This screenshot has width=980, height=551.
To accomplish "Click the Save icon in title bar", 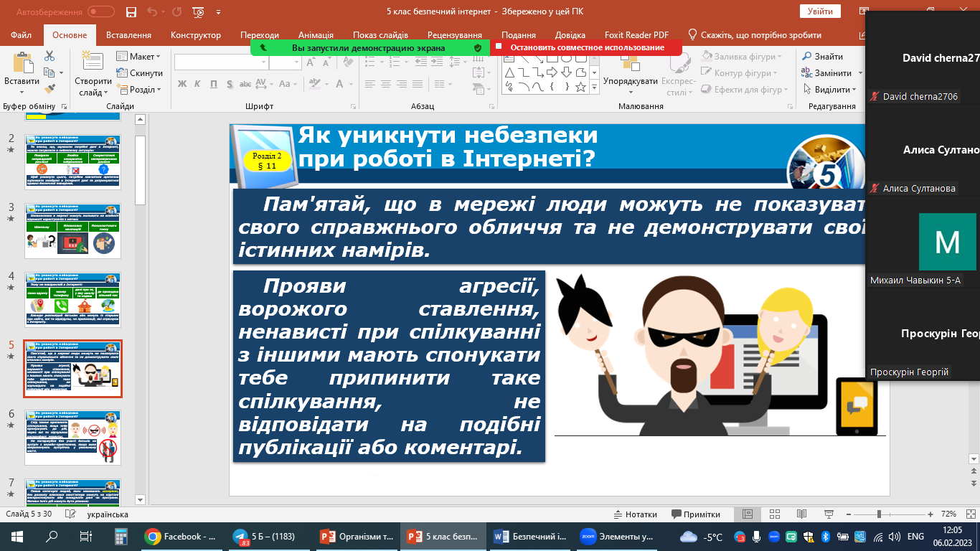I will [131, 12].
